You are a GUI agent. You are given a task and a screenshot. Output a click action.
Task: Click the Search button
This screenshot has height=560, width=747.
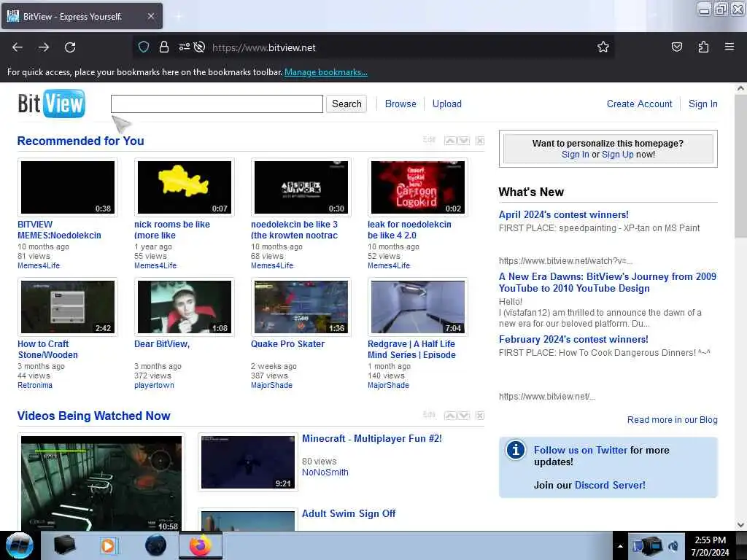click(x=347, y=104)
